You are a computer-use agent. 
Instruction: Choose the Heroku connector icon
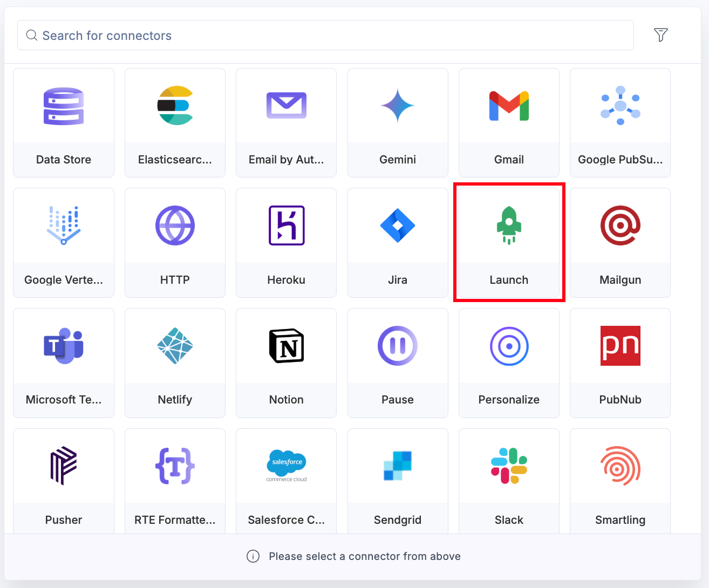[x=287, y=225]
